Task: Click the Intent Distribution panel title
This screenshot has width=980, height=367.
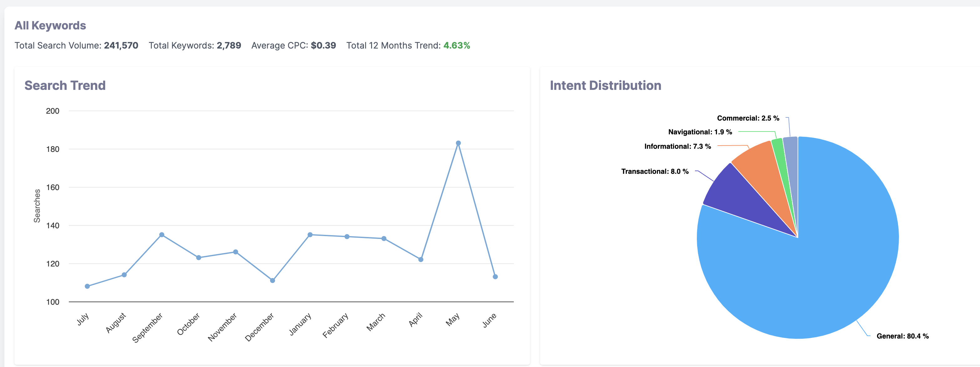Action: click(x=606, y=85)
